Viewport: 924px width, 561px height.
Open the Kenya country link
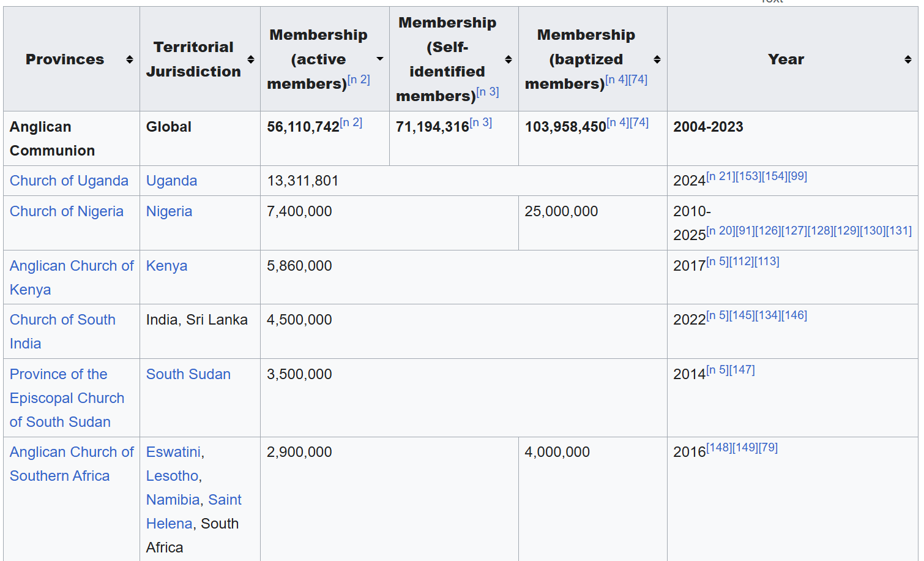click(x=166, y=266)
